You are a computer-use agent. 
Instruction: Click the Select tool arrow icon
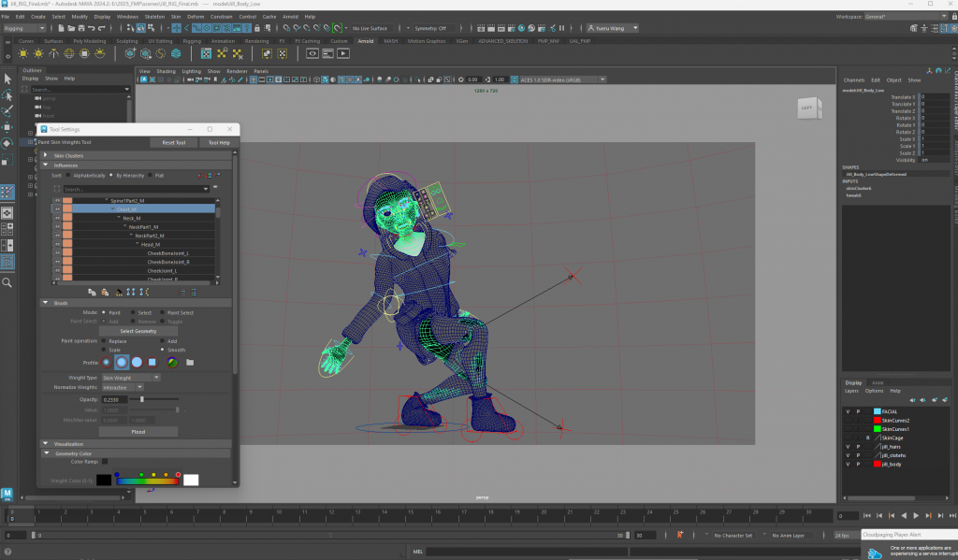(7, 77)
